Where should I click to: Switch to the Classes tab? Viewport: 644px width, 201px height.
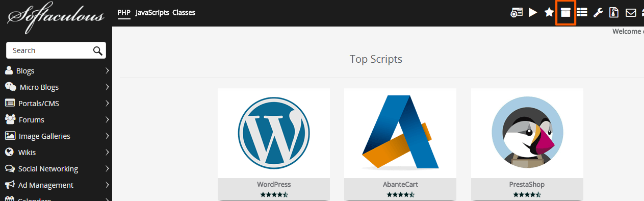pos(184,13)
